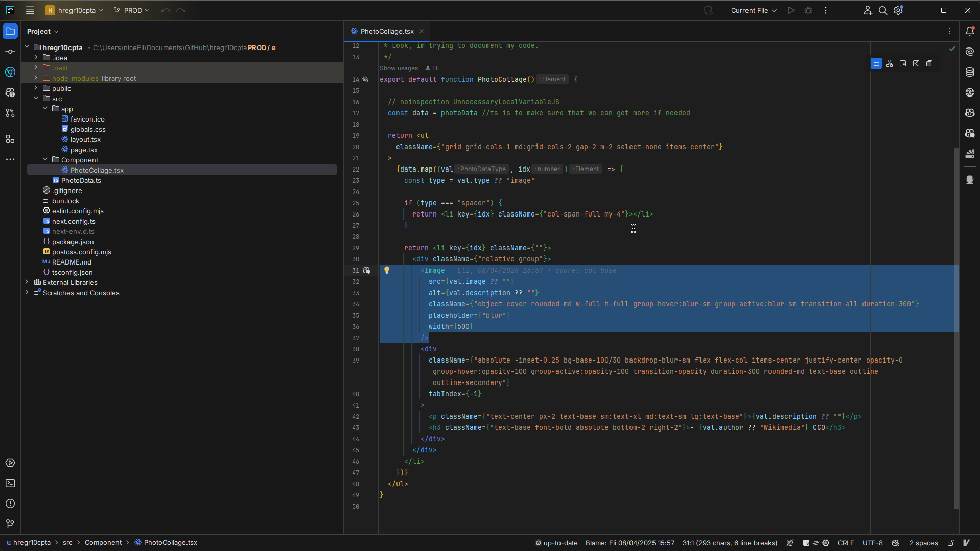Image resolution: width=980 pixels, height=551 pixels.
Task: Toggle the read-only lock in status bar
Action: (951, 543)
